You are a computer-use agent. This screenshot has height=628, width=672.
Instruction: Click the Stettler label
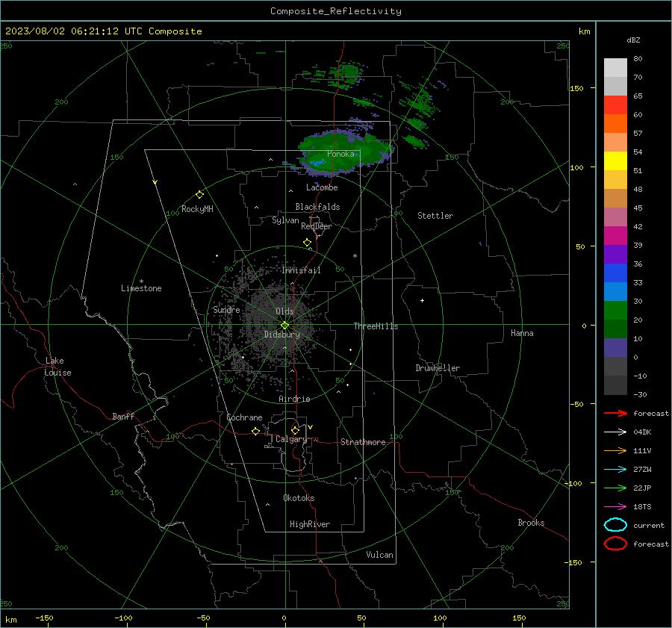[x=435, y=216]
